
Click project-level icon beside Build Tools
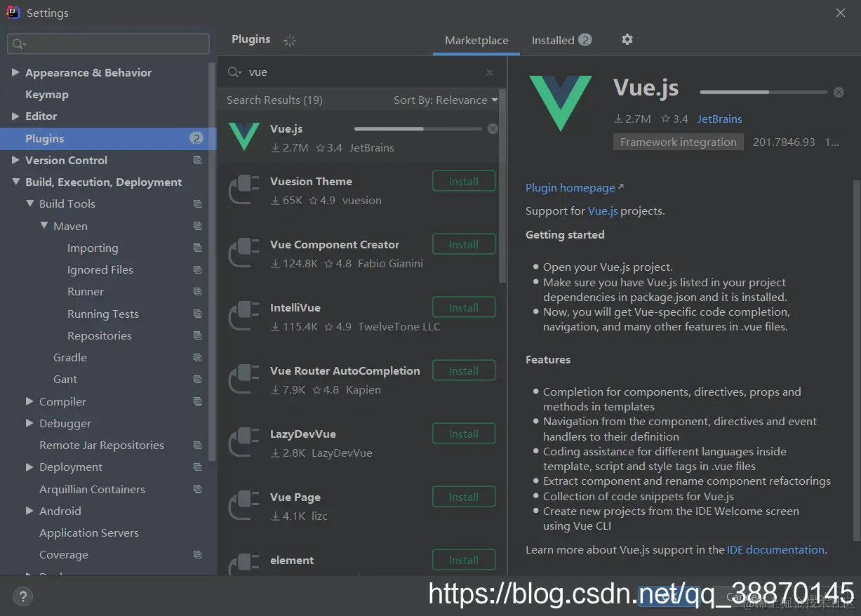tap(197, 203)
